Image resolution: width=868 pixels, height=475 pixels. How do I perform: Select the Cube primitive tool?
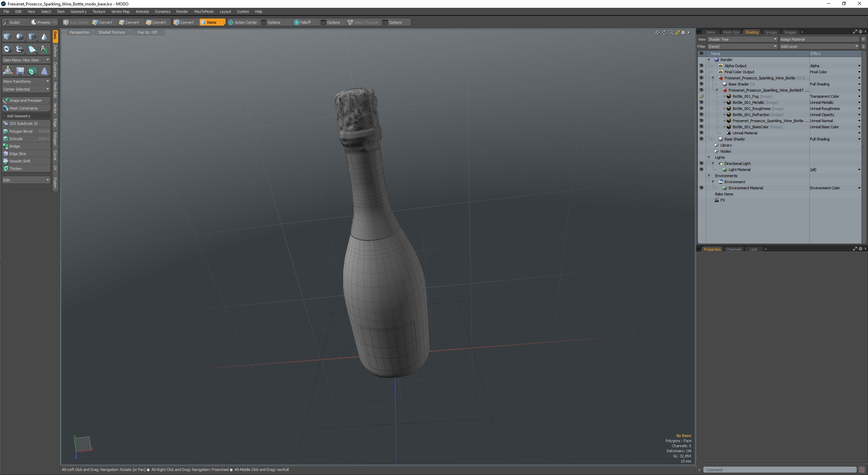pos(7,37)
